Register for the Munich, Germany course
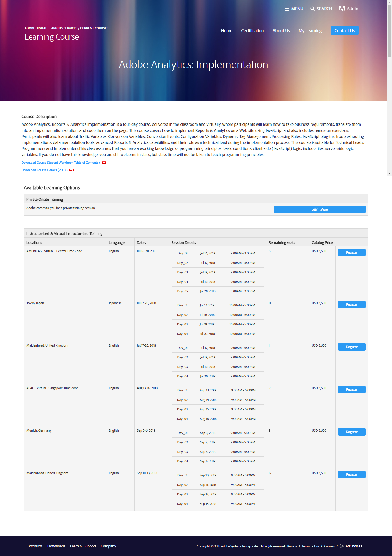The height and width of the screenshot is (556, 392). point(352,432)
